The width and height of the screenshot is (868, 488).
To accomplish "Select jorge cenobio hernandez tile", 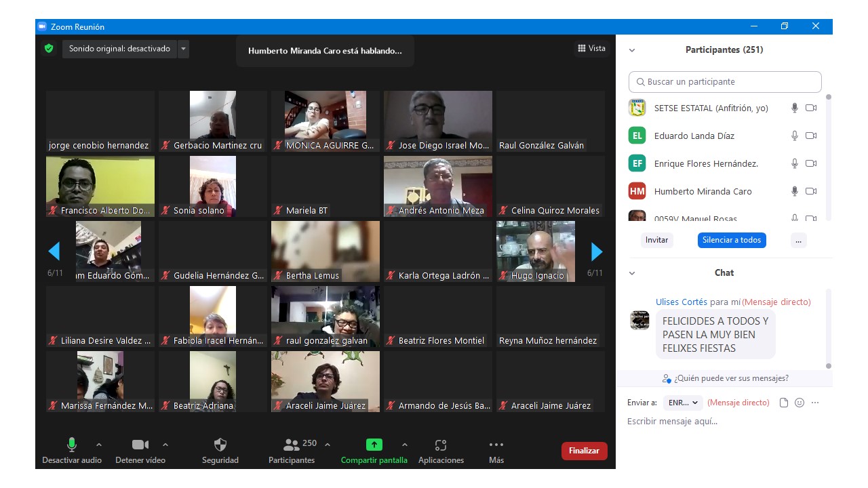I will click(100, 121).
